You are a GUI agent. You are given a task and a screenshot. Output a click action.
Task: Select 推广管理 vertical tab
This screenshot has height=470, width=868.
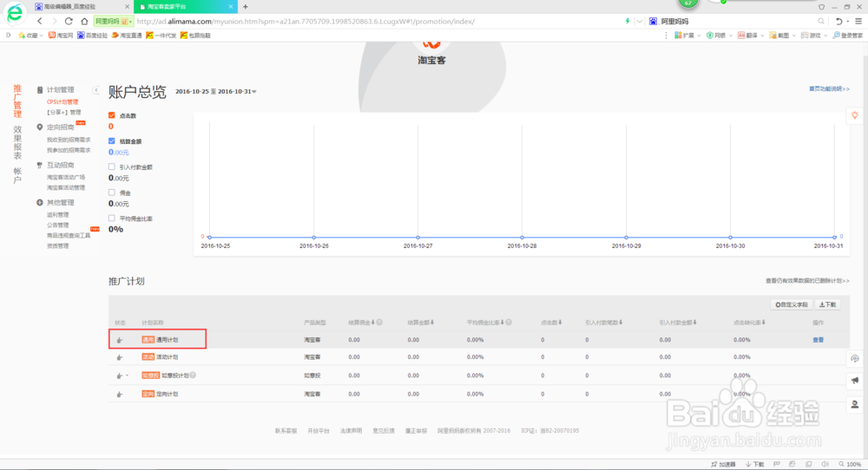point(17,101)
